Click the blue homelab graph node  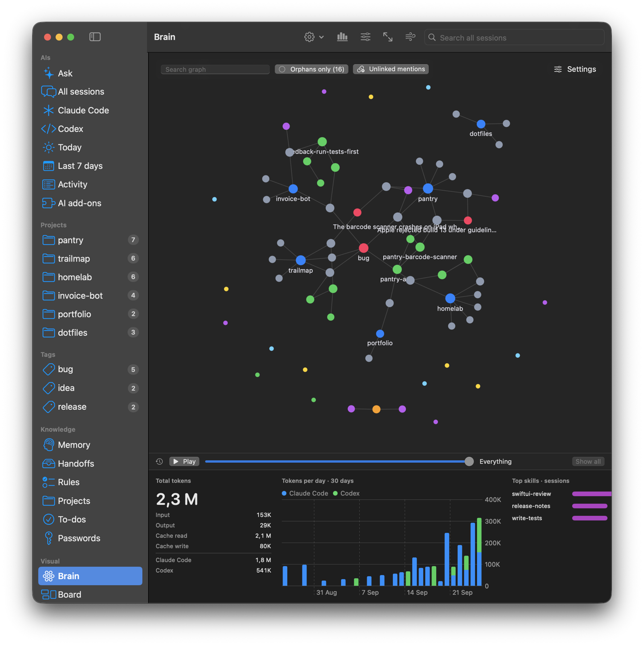[x=450, y=298]
